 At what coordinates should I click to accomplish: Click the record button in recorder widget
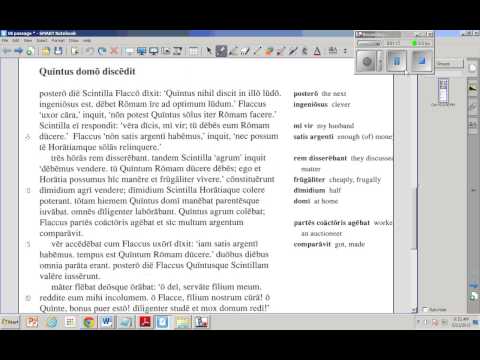[x=367, y=61]
